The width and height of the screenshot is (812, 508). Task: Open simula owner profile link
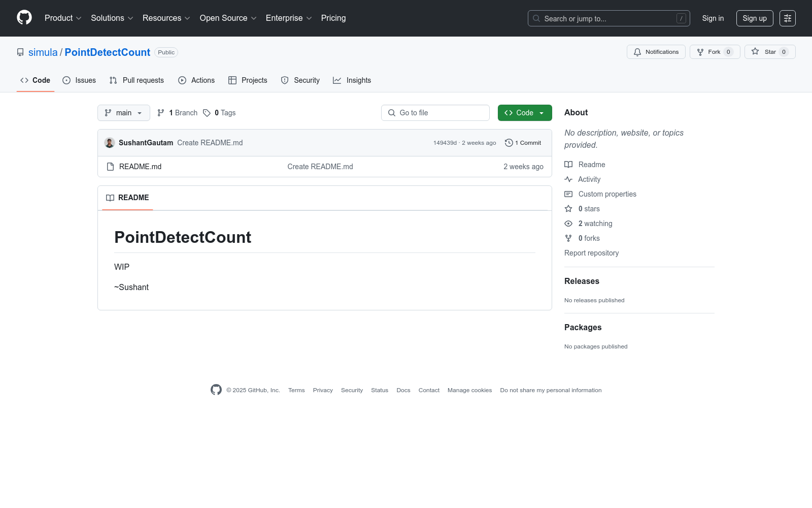(x=43, y=52)
